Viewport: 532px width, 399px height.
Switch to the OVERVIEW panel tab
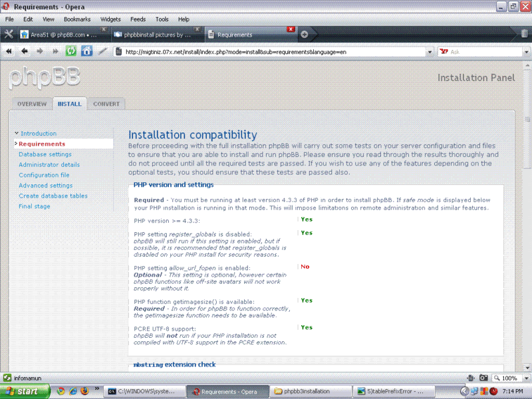(x=32, y=104)
